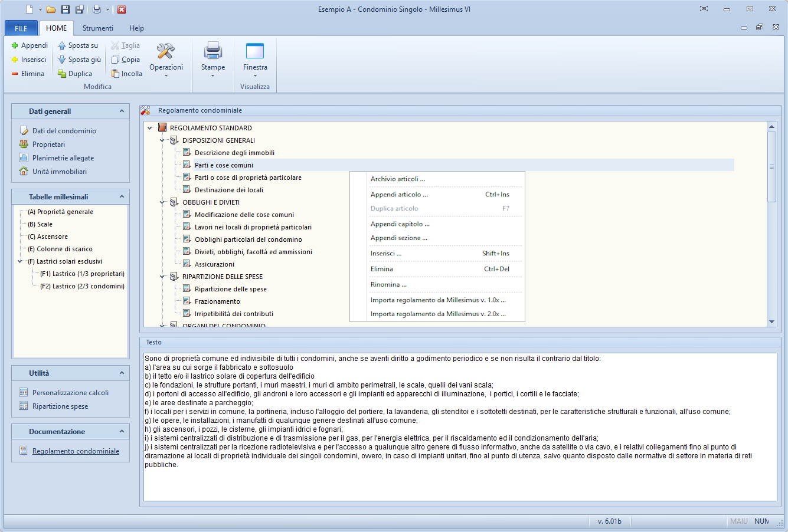The image size is (788, 532).
Task: Collapse the Dati generali panel
Action: (x=122, y=111)
